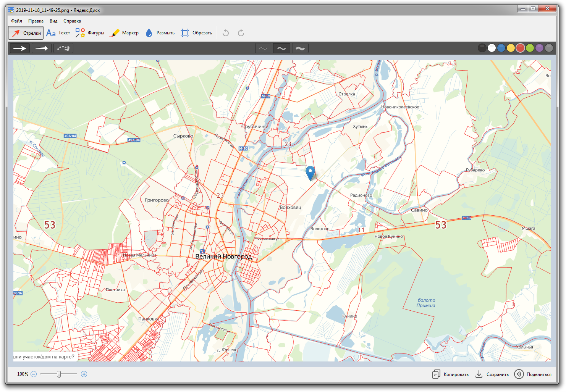Screen dimensions: 566x392
Task: Open the Правка menu
Action: (x=36, y=21)
